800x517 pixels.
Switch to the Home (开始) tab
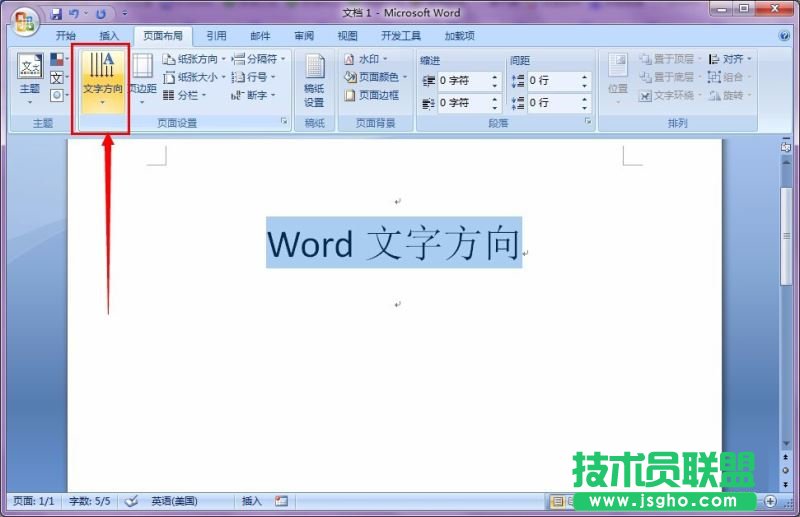[66, 36]
